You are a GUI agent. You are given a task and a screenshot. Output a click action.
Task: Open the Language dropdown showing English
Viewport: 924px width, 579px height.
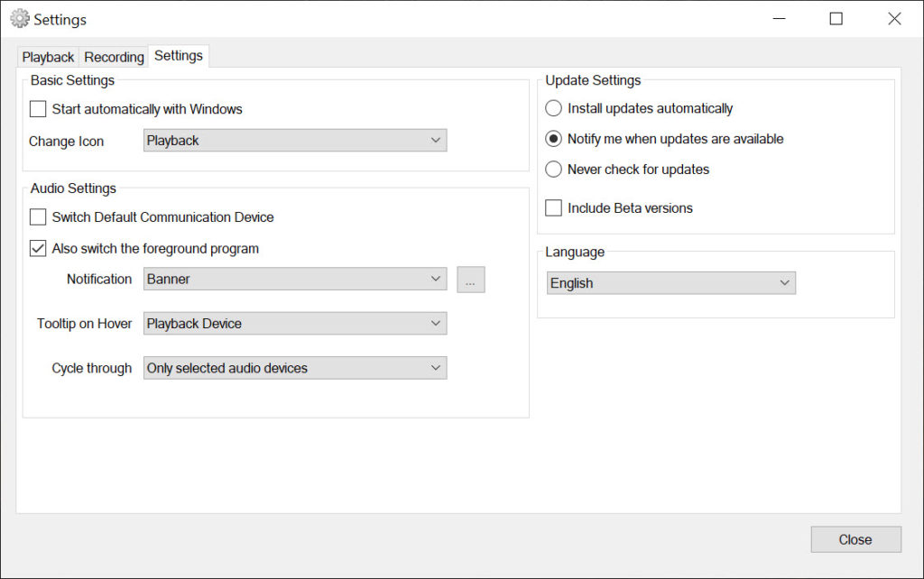[670, 283]
